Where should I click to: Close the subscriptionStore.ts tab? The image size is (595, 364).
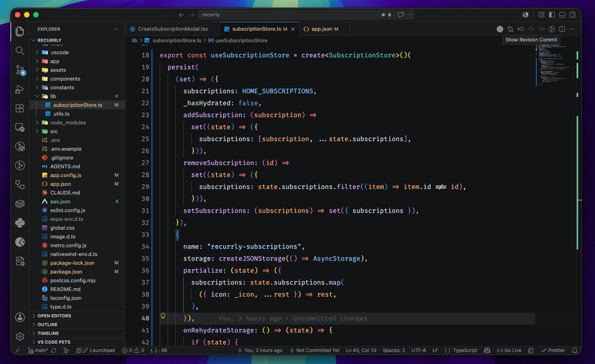tap(293, 29)
